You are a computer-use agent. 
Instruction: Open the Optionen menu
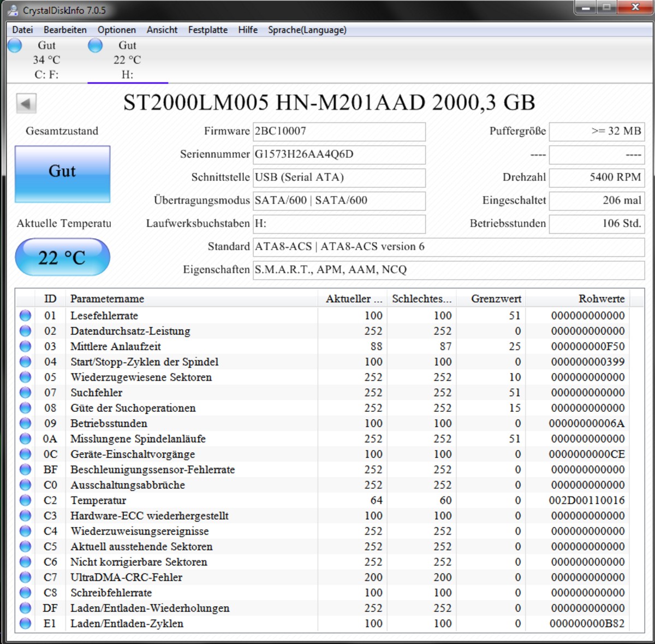[117, 30]
